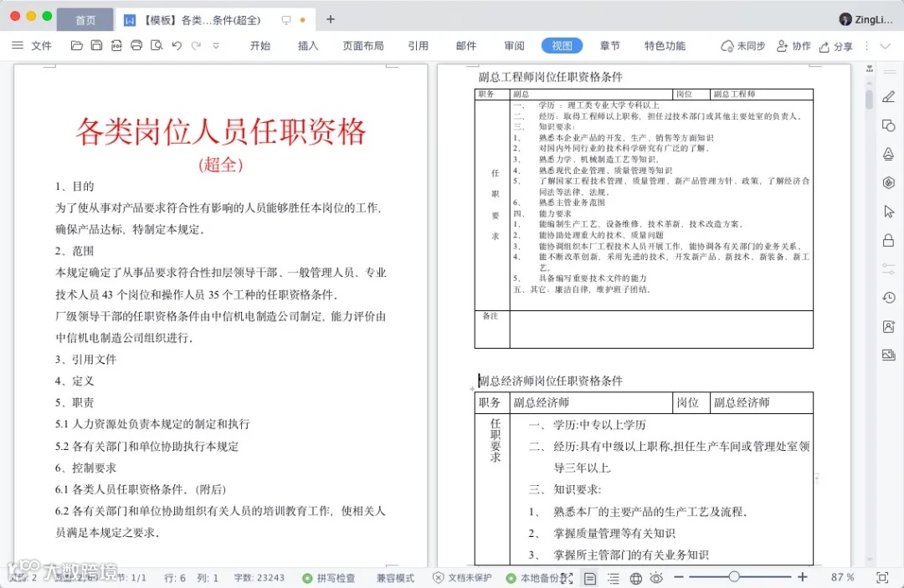Click the 协作 collaboration button

pos(794,46)
